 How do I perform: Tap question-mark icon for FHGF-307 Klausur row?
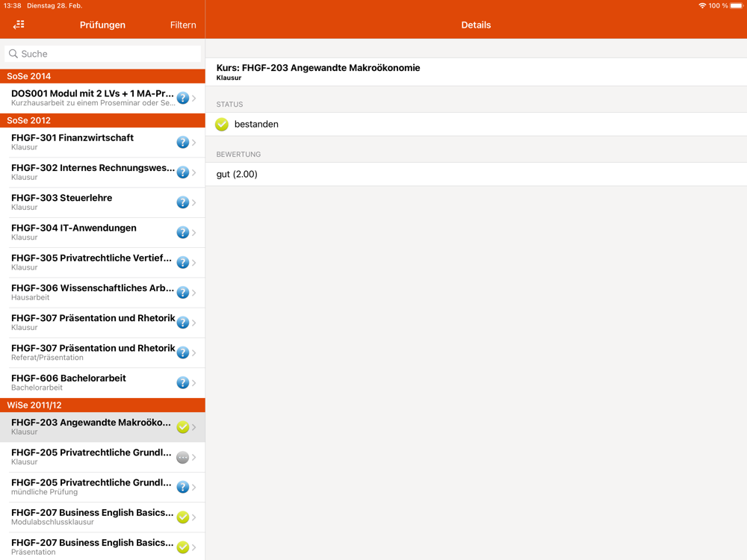(x=183, y=323)
